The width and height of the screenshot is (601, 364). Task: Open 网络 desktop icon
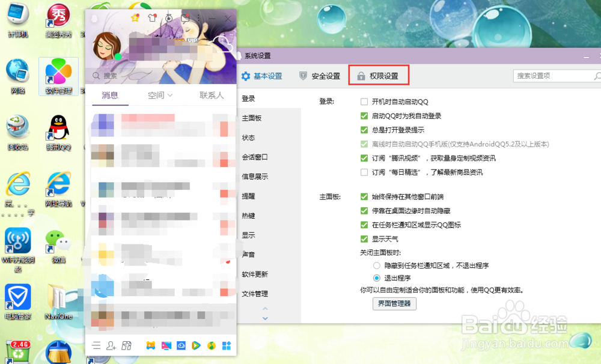tap(17, 76)
